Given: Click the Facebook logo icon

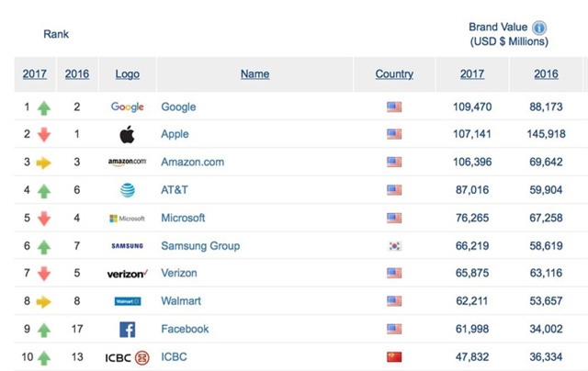Looking at the screenshot, I should coord(127,329).
